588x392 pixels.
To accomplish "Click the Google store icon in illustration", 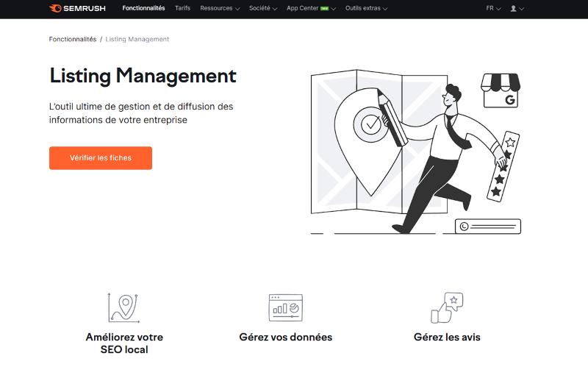I will point(501,90).
